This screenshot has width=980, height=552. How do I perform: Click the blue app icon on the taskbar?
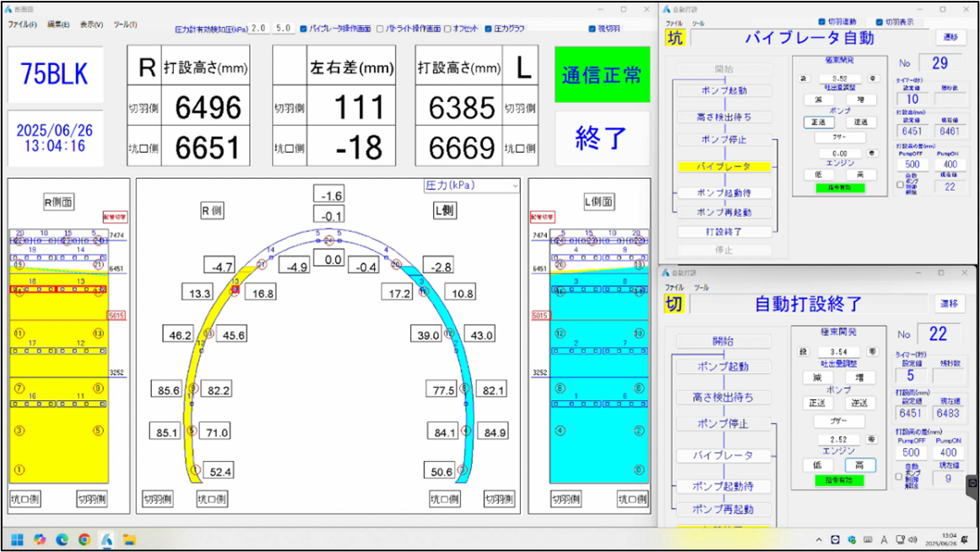coord(107,538)
